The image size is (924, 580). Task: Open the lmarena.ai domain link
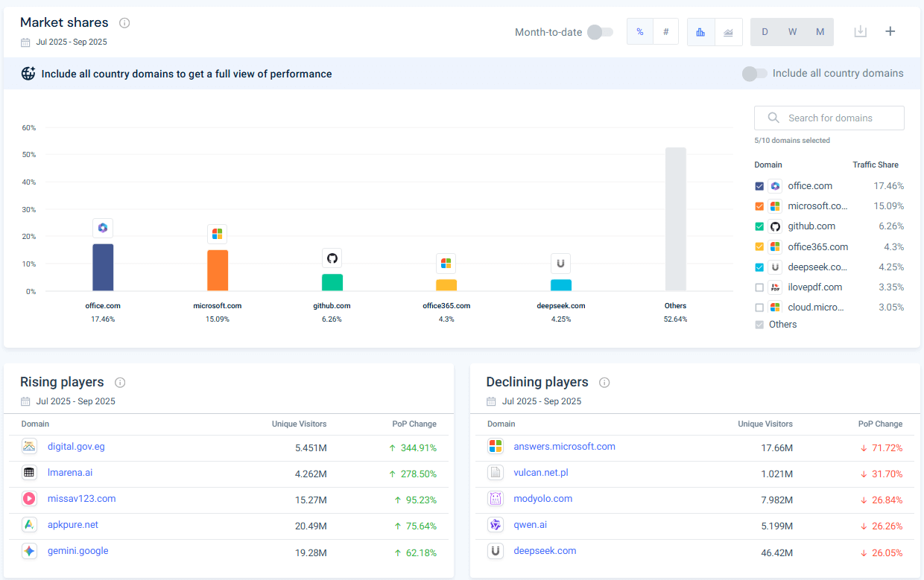pos(70,473)
